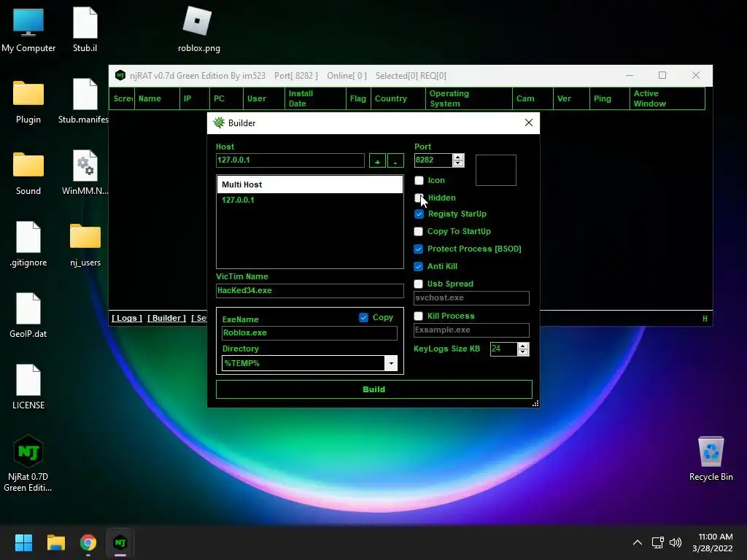Edit the VicTim Name field
Screen dimensions: 747x560
[x=309, y=290]
